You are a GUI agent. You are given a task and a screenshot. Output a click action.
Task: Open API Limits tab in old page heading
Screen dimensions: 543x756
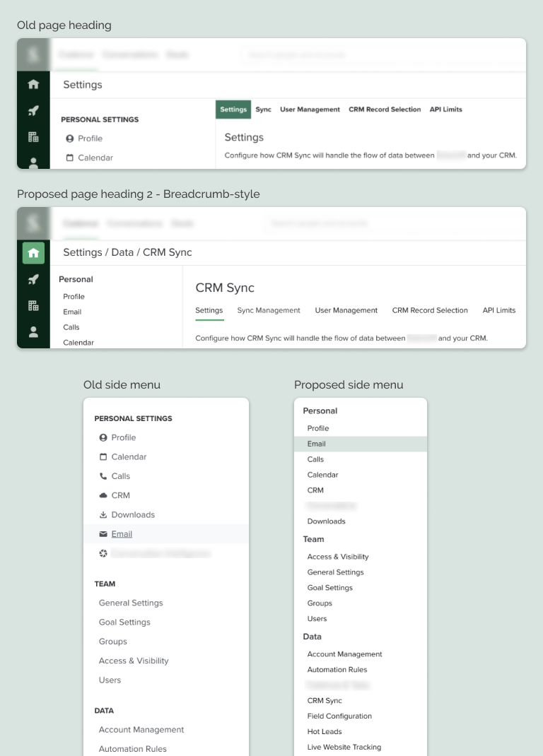pos(445,110)
